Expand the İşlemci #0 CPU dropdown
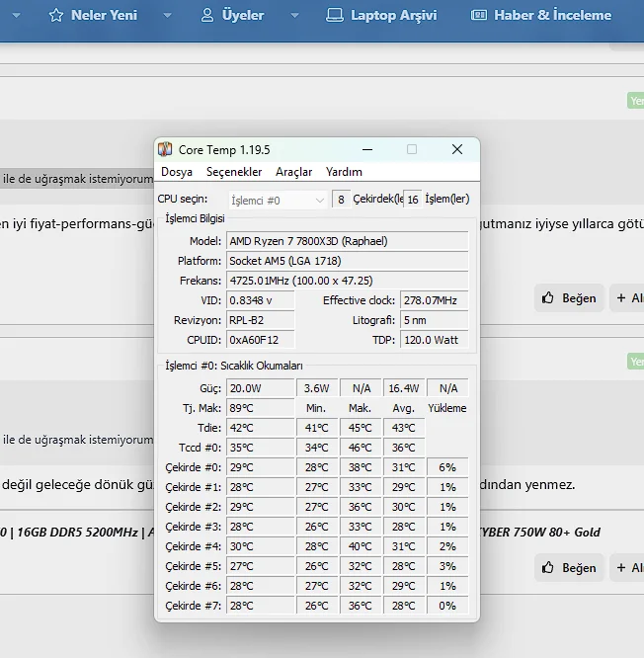Viewport: 644px width, 658px height. 278,201
